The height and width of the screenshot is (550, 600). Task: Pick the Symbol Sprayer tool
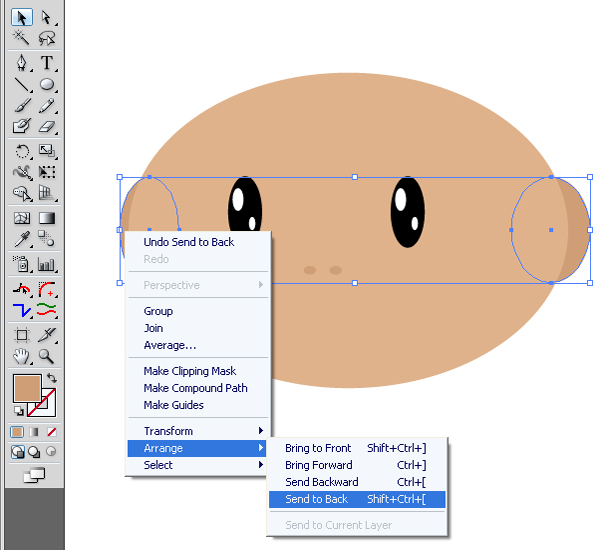tap(22, 264)
